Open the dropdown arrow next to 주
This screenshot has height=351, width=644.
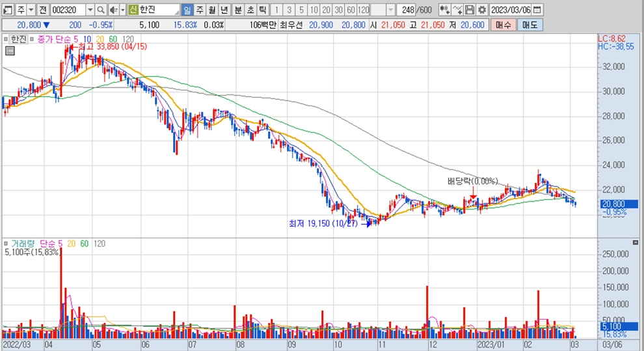pos(31,10)
